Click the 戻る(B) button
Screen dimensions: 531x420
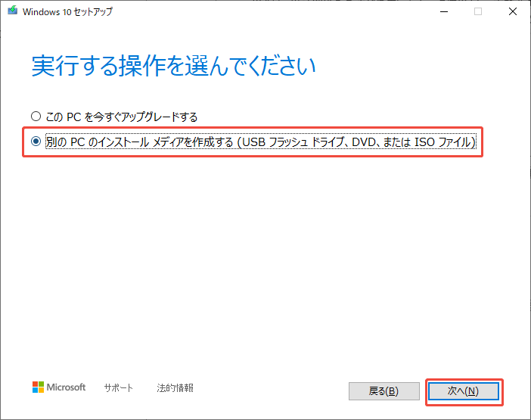point(383,391)
